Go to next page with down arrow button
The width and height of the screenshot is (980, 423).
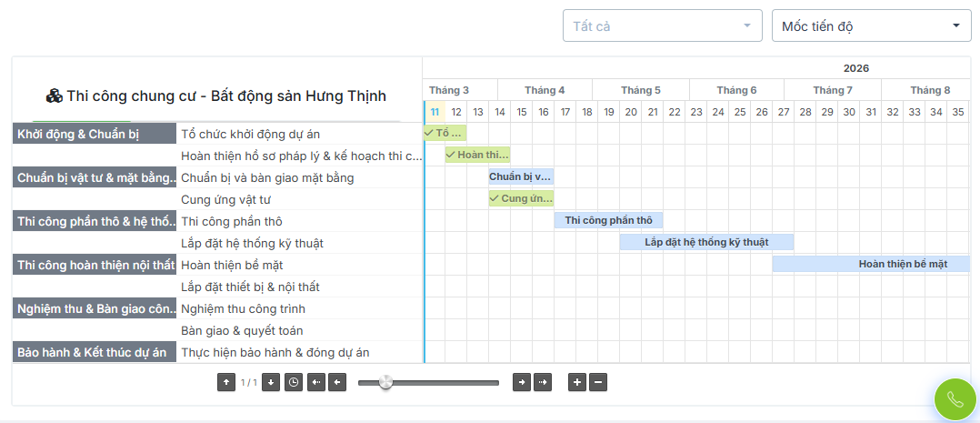tap(271, 382)
